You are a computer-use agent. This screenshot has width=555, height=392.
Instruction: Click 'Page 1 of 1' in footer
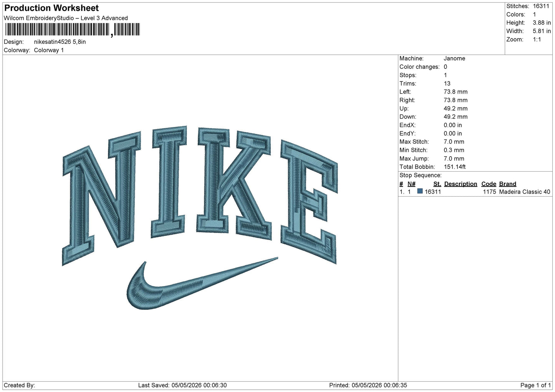coord(535,385)
